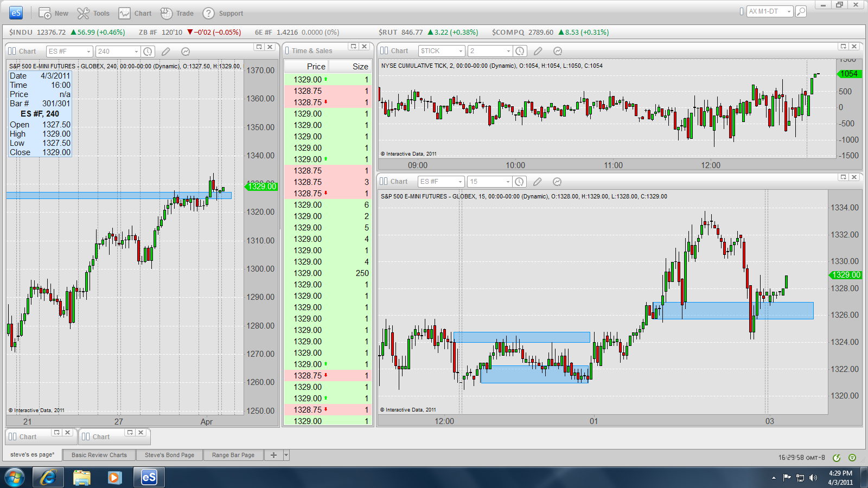The image size is (868, 488).
Task: Click pop-out icon of the TICK chart
Action: (843, 47)
